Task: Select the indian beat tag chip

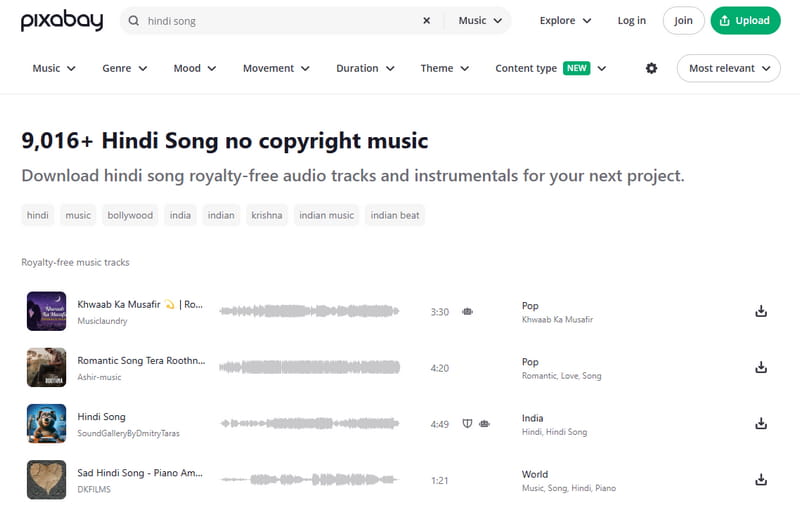Action: tap(395, 215)
